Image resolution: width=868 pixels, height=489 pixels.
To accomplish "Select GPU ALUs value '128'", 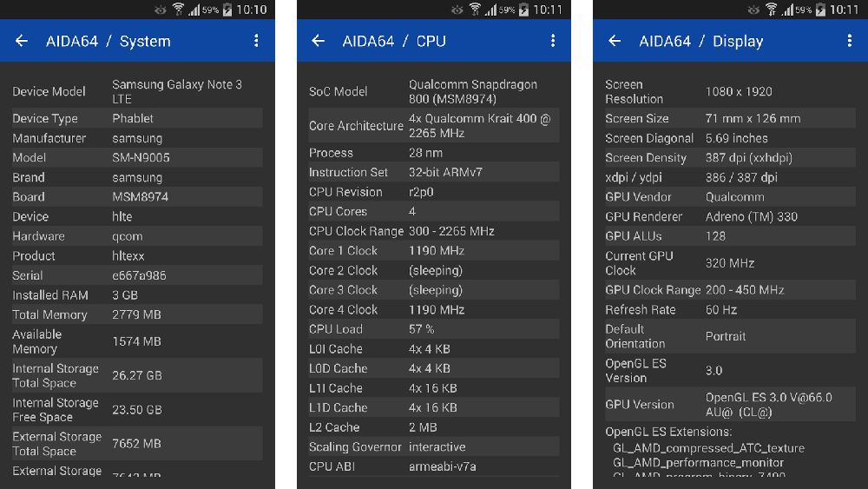I will (x=715, y=236).
